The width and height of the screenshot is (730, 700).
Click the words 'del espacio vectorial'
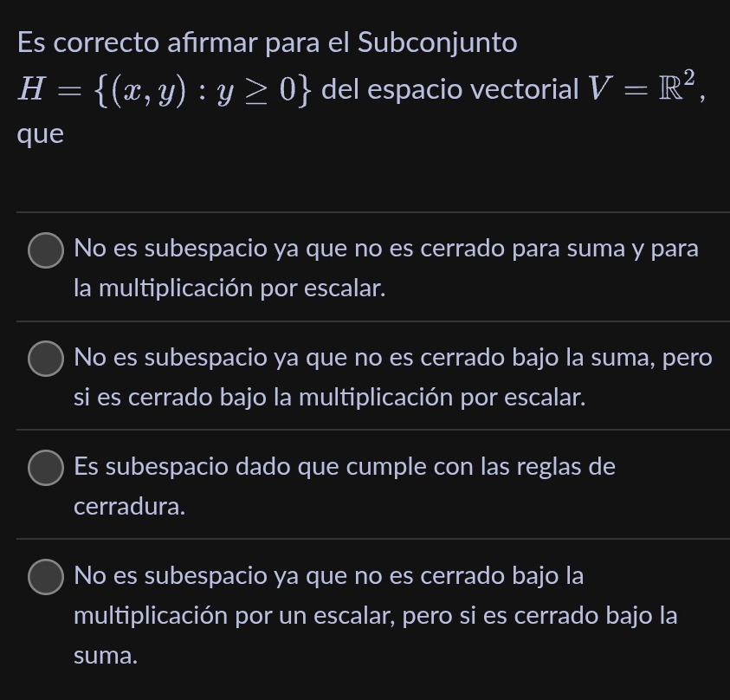point(450,88)
